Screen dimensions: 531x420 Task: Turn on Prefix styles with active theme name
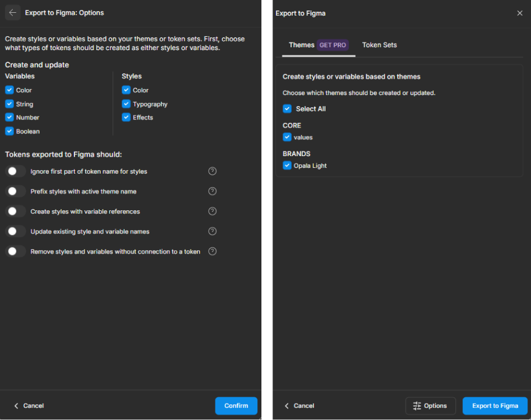16,191
